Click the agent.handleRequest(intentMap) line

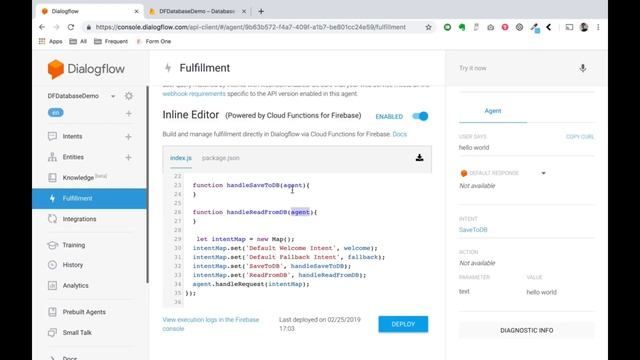point(251,284)
